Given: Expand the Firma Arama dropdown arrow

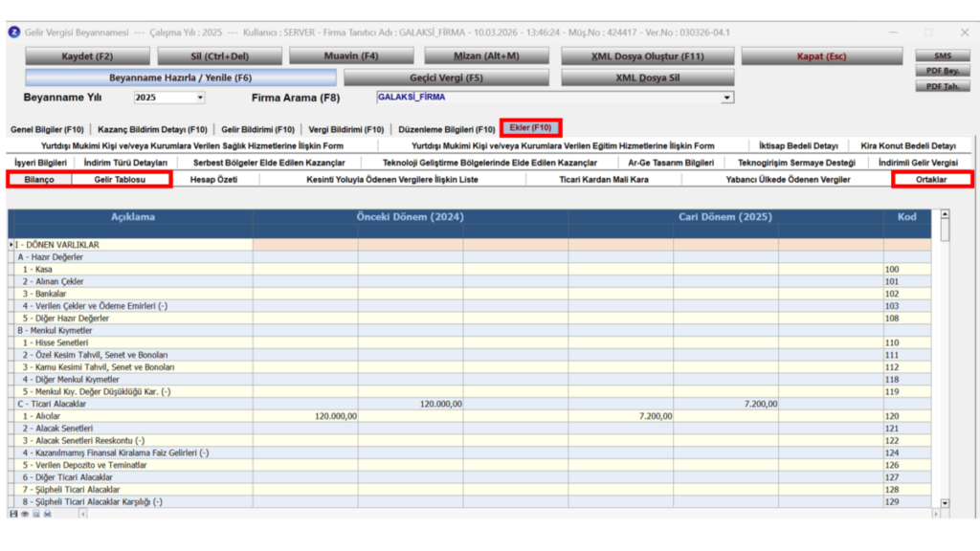Looking at the screenshot, I should tap(726, 98).
